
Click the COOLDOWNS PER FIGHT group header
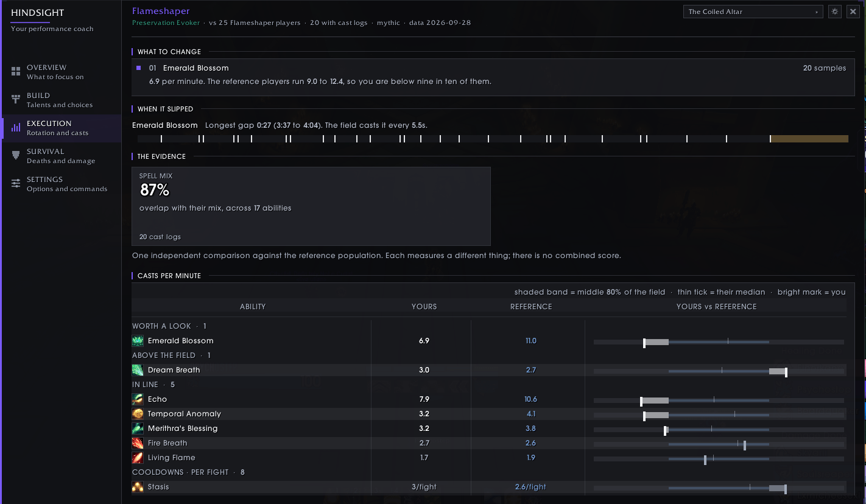click(188, 472)
